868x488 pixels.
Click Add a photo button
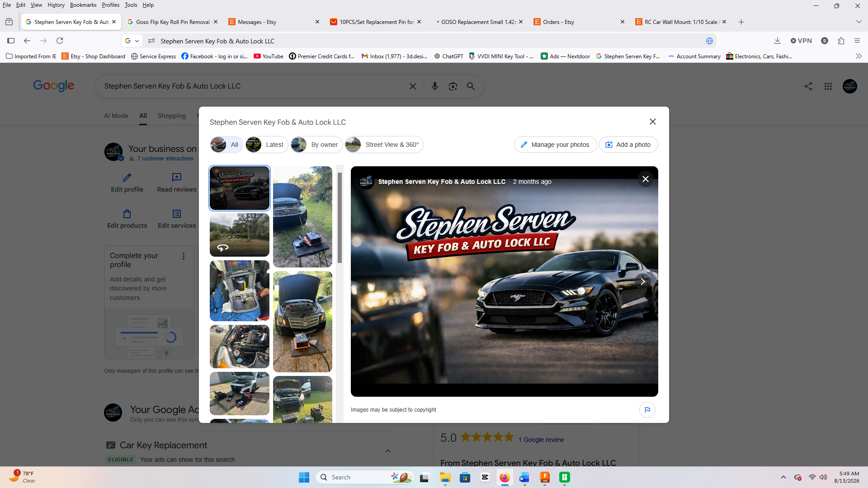pos(628,145)
